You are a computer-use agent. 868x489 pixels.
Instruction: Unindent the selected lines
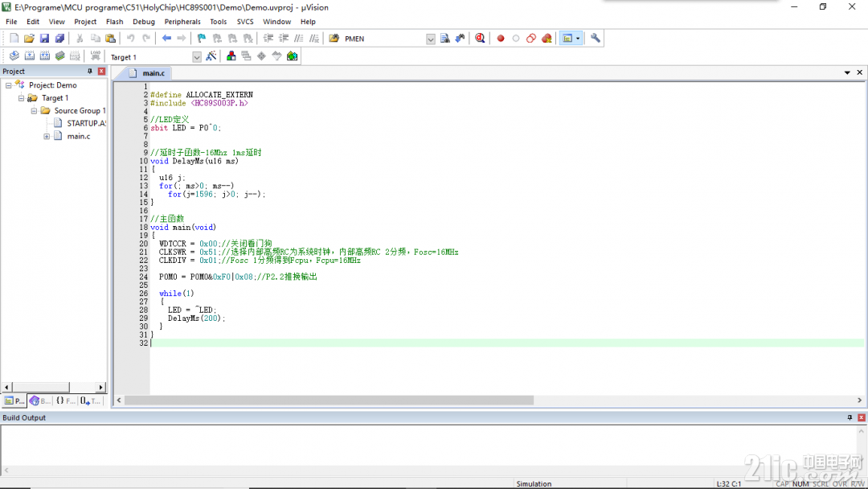pos(284,39)
